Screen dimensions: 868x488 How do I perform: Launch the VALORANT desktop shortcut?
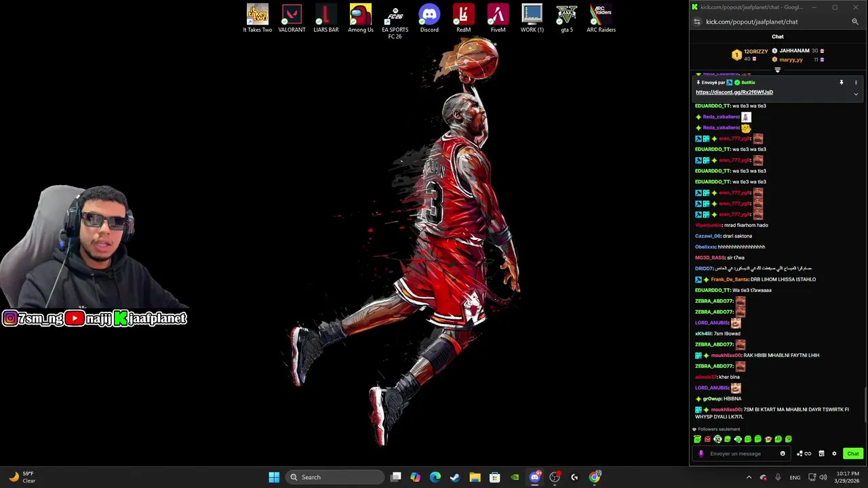point(292,18)
